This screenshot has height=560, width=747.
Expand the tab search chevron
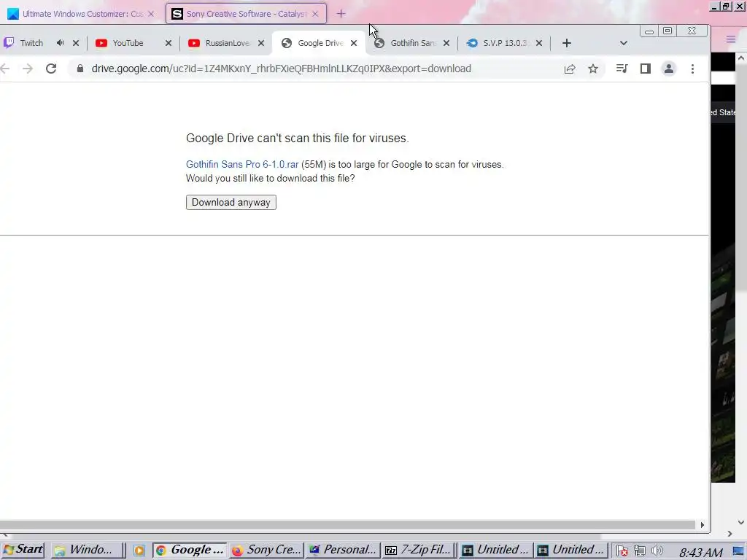[624, 43]
